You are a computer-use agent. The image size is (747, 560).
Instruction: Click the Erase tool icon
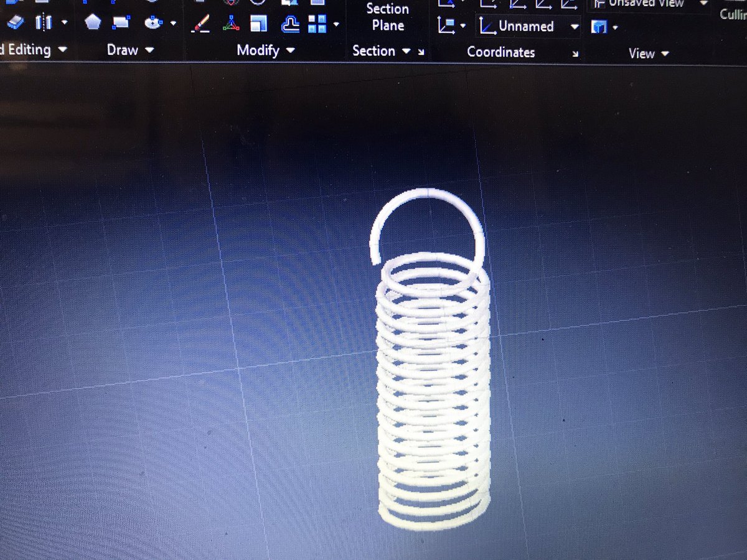click(x=202, y=24)
